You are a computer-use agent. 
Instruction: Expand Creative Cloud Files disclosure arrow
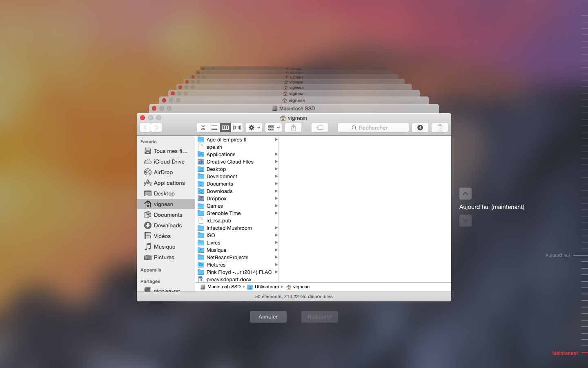pos(276,162)
